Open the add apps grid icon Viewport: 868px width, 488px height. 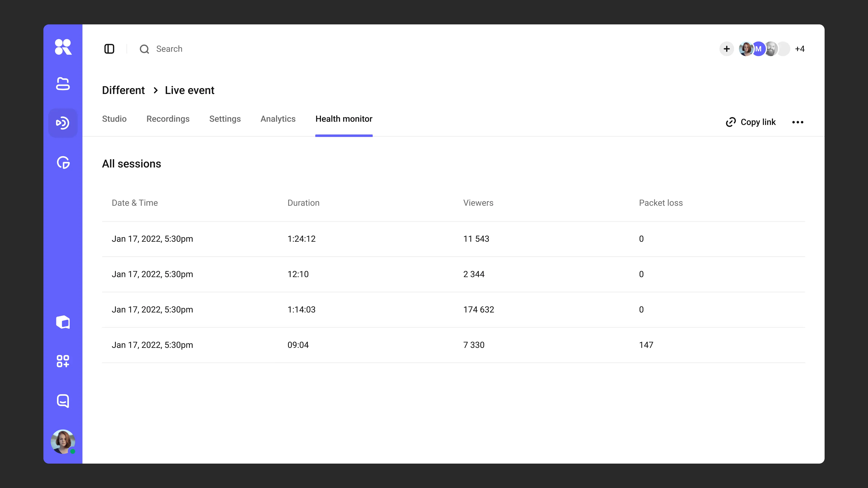(63, 361)
